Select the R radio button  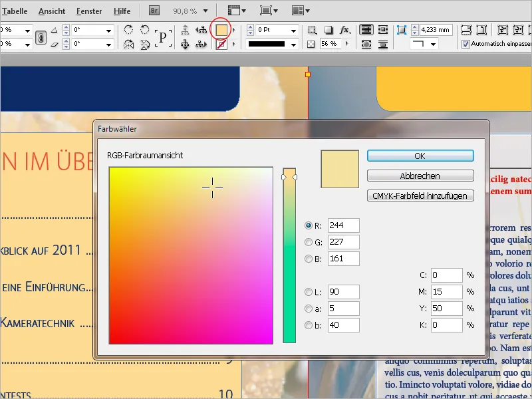click(x=309, y=225)
